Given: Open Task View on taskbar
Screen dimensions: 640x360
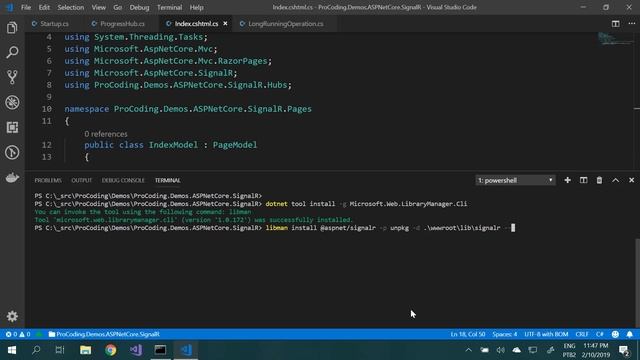Looking at the screenshot, I should click(x=60, y=350).
